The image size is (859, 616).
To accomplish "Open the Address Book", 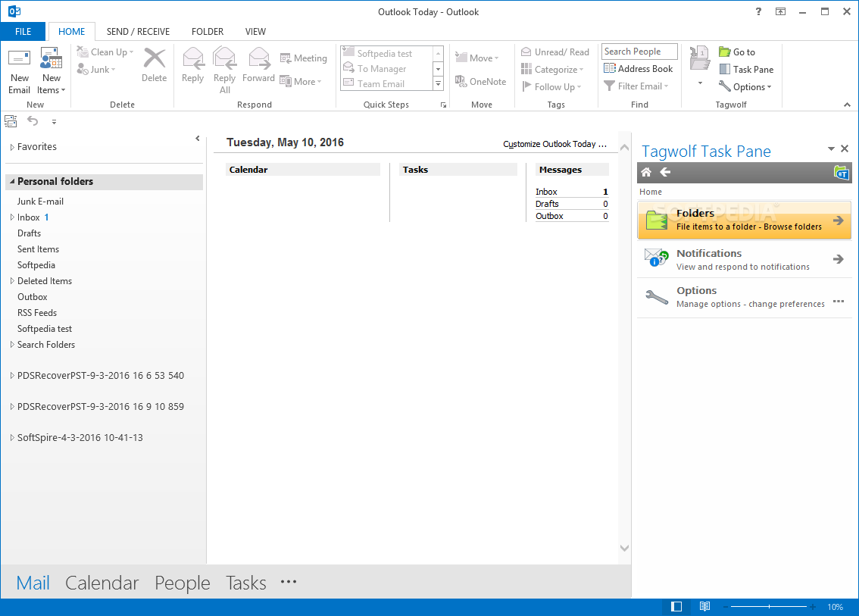I will [x=639, y=68].
